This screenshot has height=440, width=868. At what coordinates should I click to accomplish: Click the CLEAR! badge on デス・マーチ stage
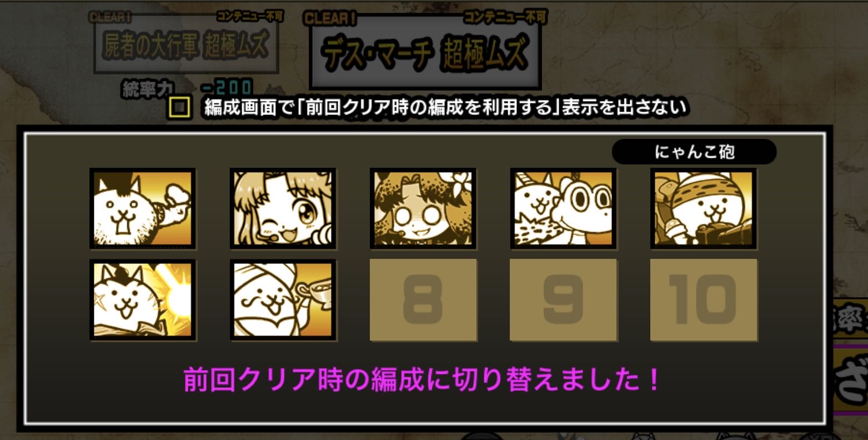[x=330, y=18]
